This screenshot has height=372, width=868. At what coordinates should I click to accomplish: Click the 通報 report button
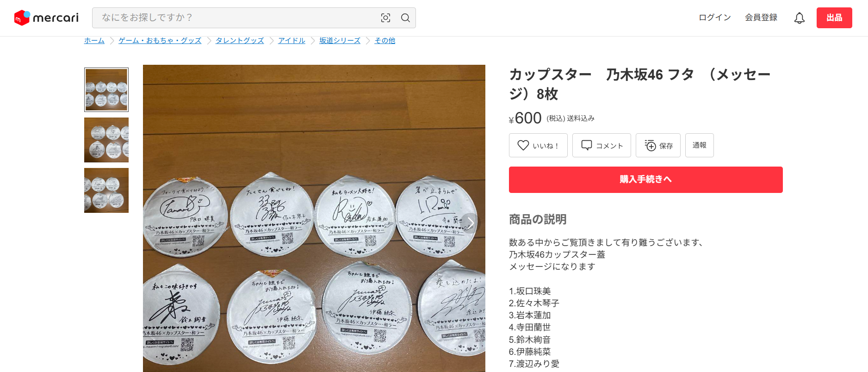pyautogui.click(x=700, y=145)
